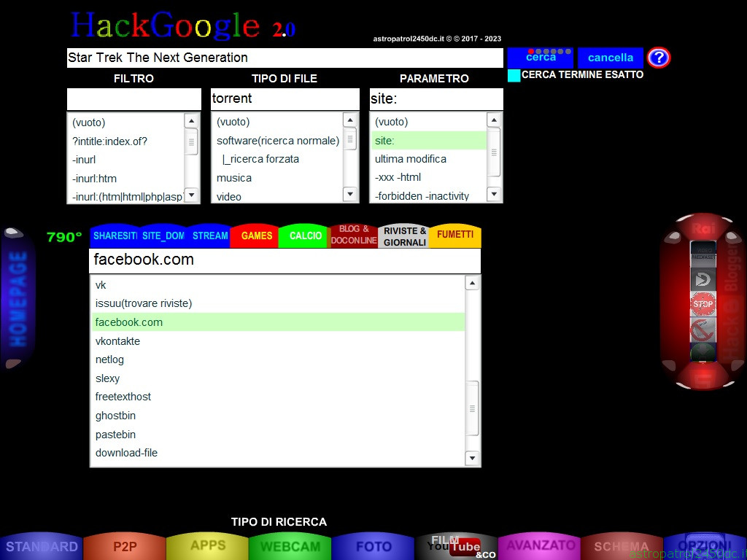The image size is (747, 560).
Task: Click the site field showing facebook.com
Action: click(285, 260)
